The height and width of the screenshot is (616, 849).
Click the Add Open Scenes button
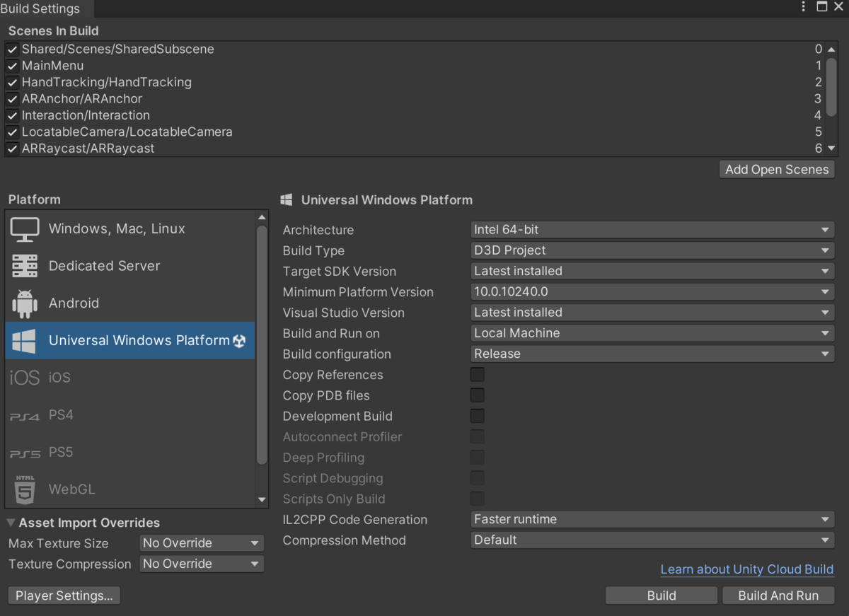pyautogui.click(x=777, y=170)
